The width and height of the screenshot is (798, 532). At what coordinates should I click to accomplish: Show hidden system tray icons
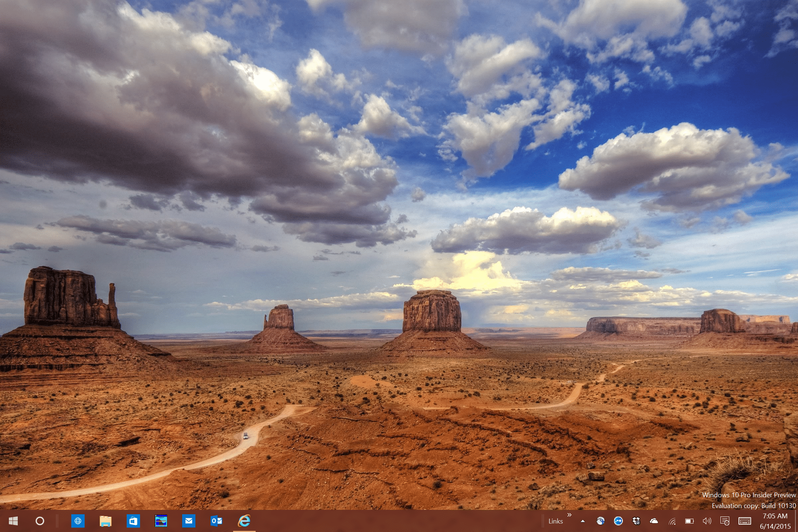click(583, 521)
